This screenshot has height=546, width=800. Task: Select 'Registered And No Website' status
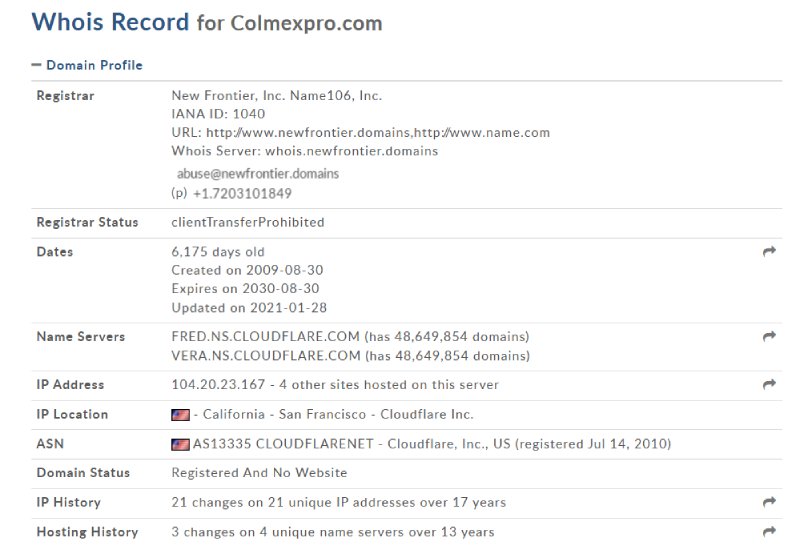(259, 473)
